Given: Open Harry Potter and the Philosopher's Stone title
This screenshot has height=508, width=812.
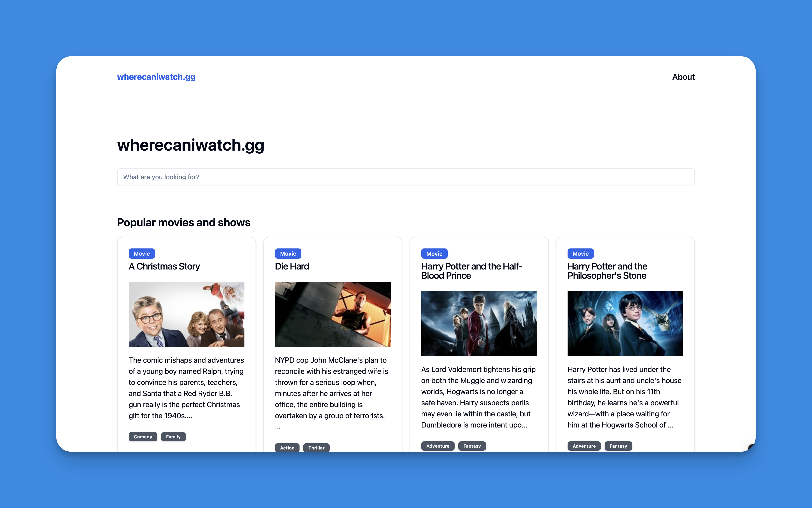Looking at the screenshot, I should click(607, 271).
